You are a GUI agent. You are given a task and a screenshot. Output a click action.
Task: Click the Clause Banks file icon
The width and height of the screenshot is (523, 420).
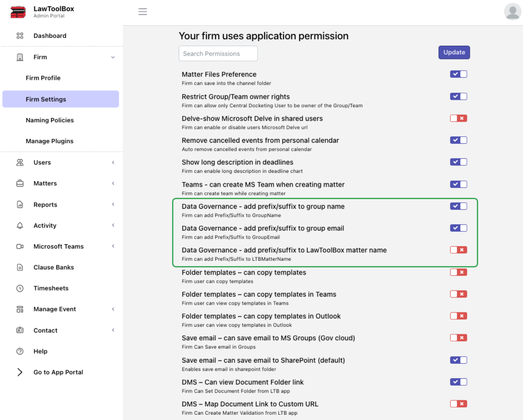tap(20, 267)
